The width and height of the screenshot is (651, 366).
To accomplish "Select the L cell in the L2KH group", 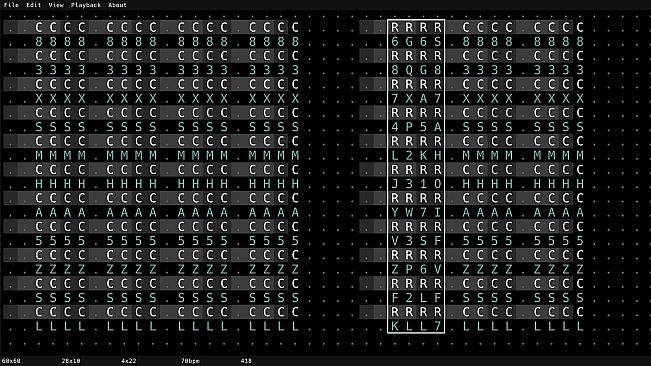I will (x=395, y=156).
